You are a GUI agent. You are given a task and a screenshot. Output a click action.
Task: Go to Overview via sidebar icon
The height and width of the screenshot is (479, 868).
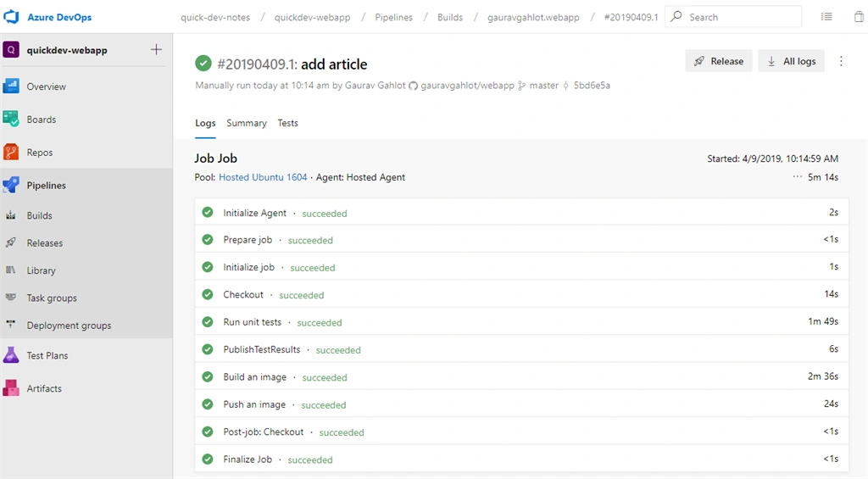(11, 86)
